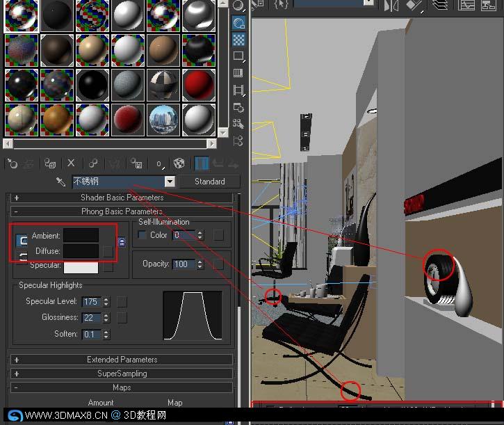Click Make Preview filmstrip icon
Screen dimensions: 504x425
point(239,90)
